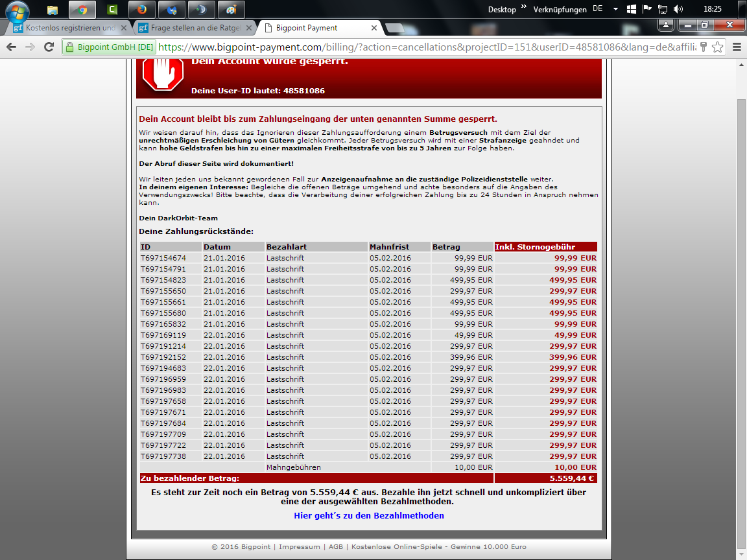Viewport: 747px width, 560px height.
Task: Open the Verknüpfungen toolbar
Action: point(560,10)
